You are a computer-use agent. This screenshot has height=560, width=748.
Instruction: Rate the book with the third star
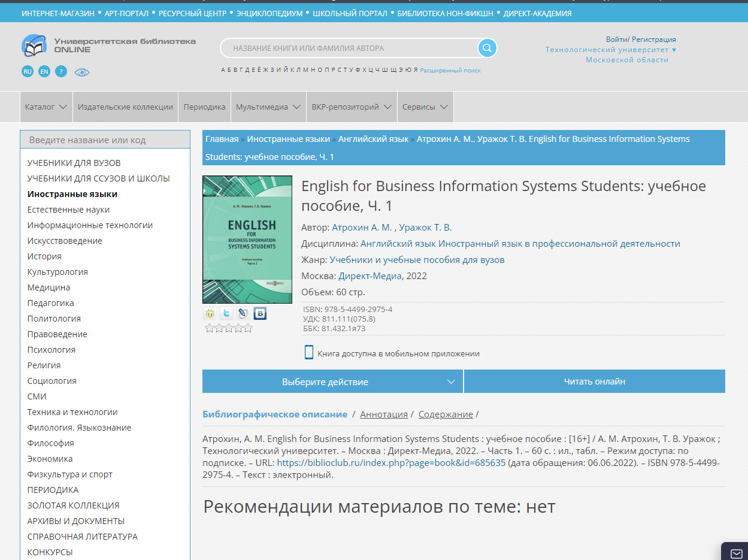(x=229, y=328)
